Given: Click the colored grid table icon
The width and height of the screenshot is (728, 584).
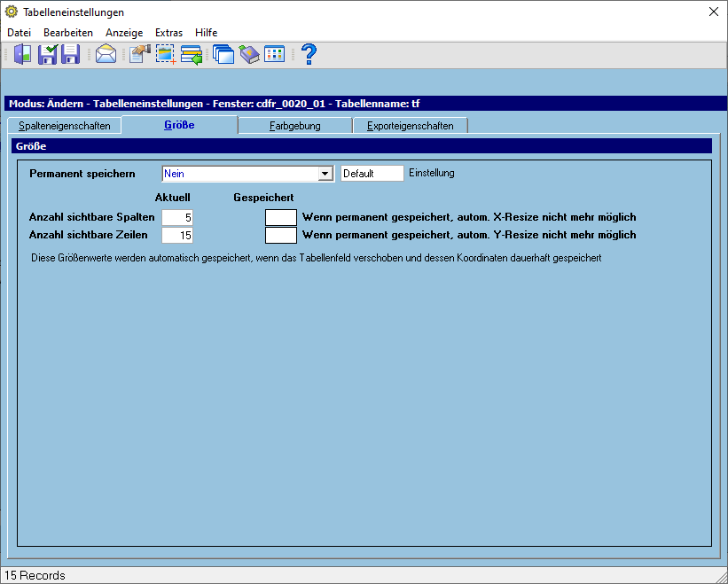Looking at the screenshot, I should [x=274, y=54].
